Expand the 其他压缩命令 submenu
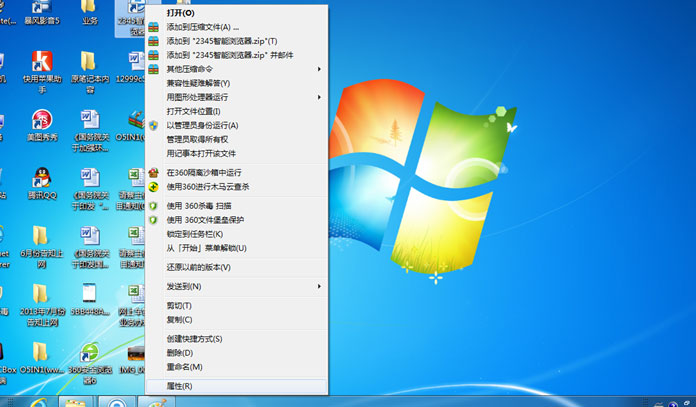696x407 pixels. (x=237, y=69)
